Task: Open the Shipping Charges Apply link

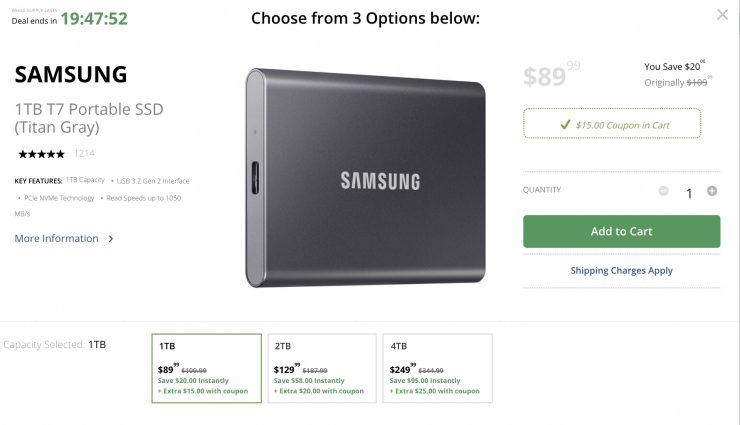Action: 621,271
